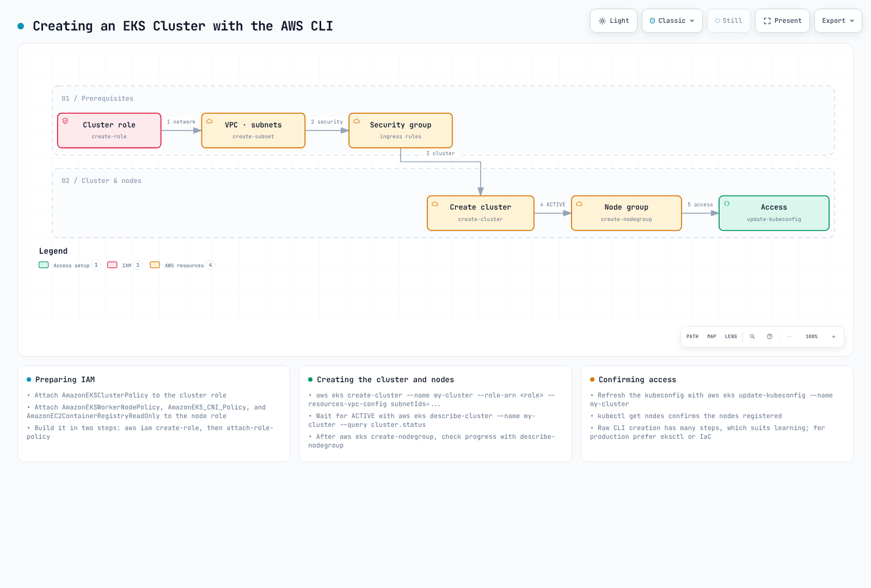Click the '01 / Prerequisites' group label
This screenshot has height=588, width=871.
97,99
